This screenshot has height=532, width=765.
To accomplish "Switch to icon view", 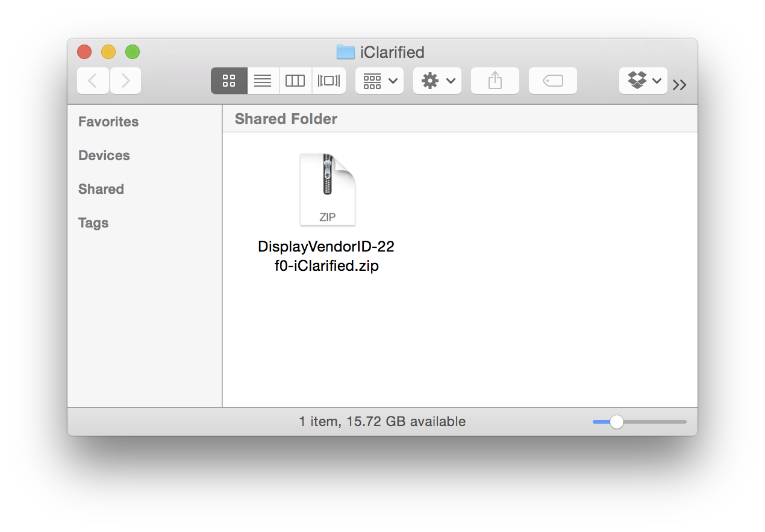I will 229,81.
